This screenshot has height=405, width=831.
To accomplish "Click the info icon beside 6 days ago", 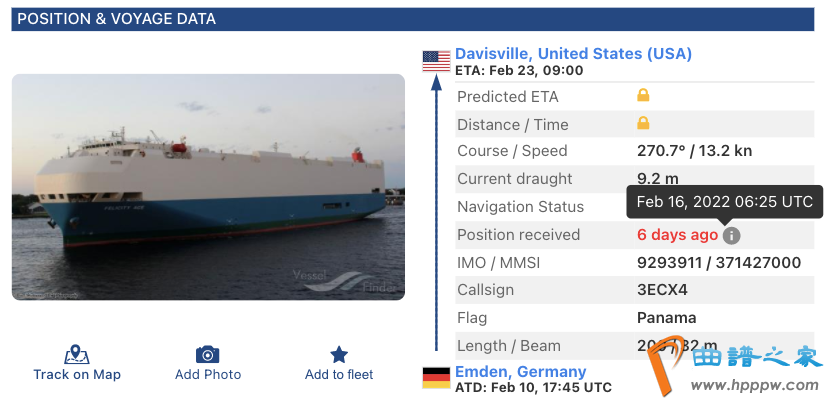I will pyautogui.click(x=731, y=235).
